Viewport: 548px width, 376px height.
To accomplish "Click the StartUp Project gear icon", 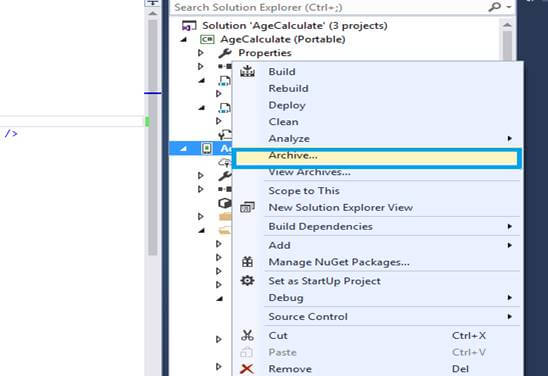I will click(x=247, y=281).
